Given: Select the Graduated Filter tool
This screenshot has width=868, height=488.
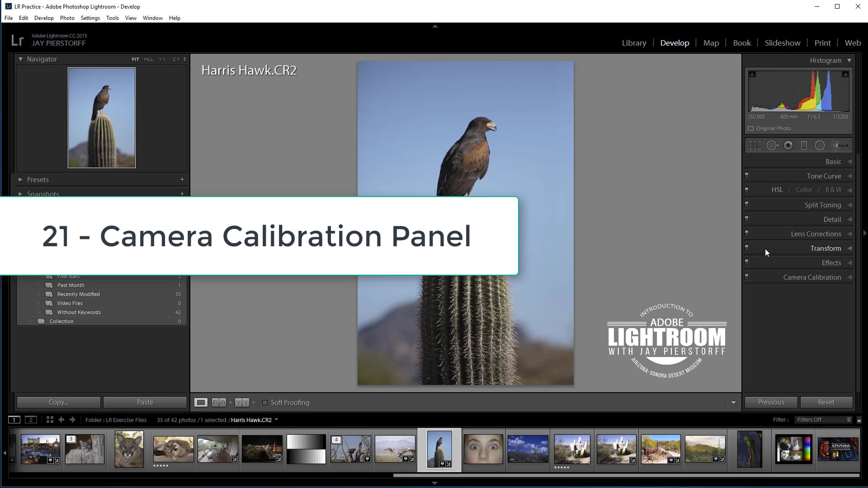Looking at the screenshot, I should 804,145.
